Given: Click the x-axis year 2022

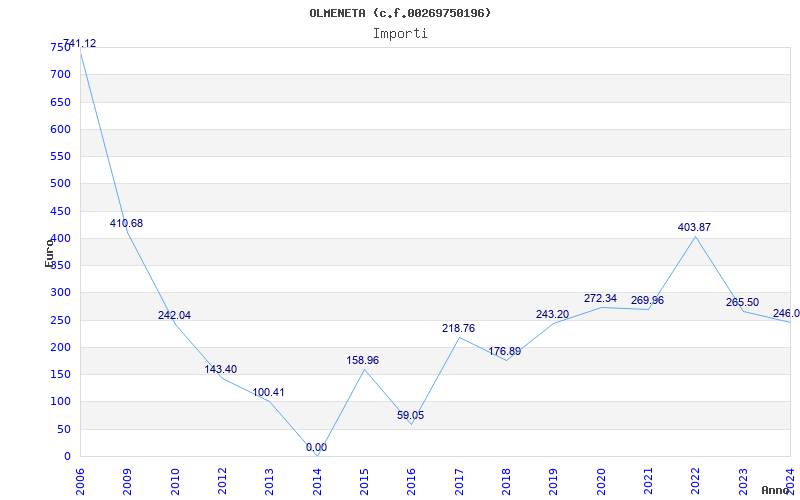Looking at the screenshot, I should [695, 481].
